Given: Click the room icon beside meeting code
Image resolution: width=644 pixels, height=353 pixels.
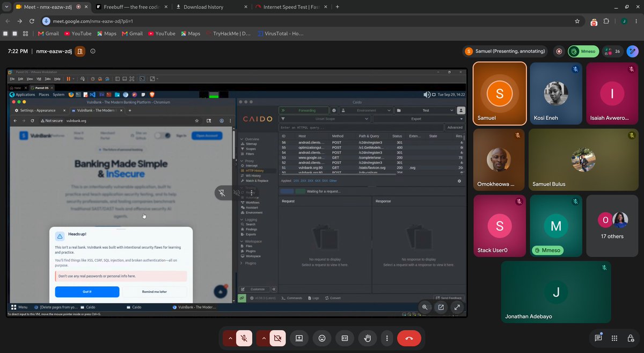Looking at the screenshot, I should [x=79, y=52].
